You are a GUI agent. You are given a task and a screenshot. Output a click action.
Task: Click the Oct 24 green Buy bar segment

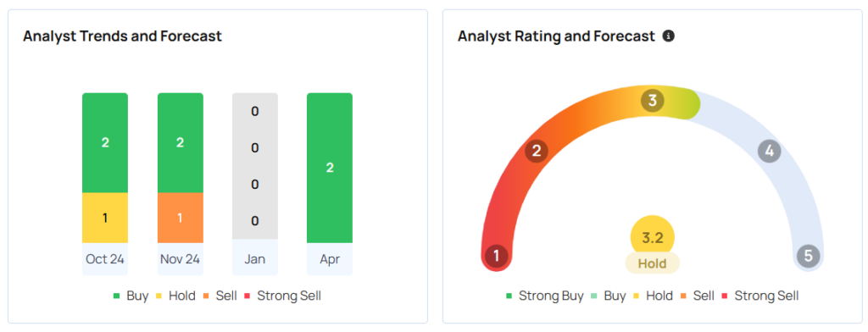pos(105,143)
